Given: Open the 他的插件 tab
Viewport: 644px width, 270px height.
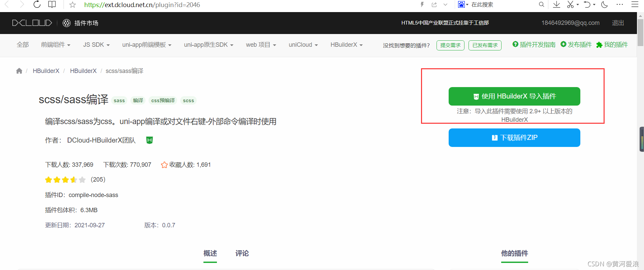Looking at the screenshot, I should point(514,253).
